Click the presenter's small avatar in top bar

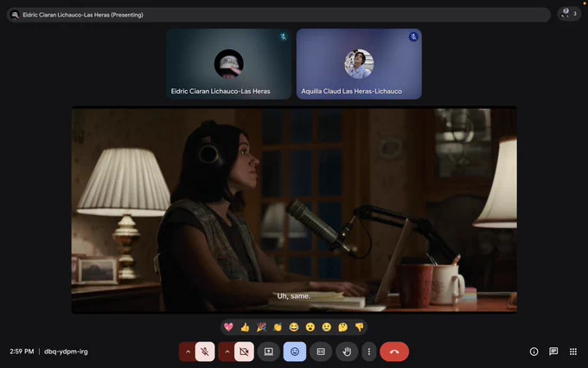[15, 15]
